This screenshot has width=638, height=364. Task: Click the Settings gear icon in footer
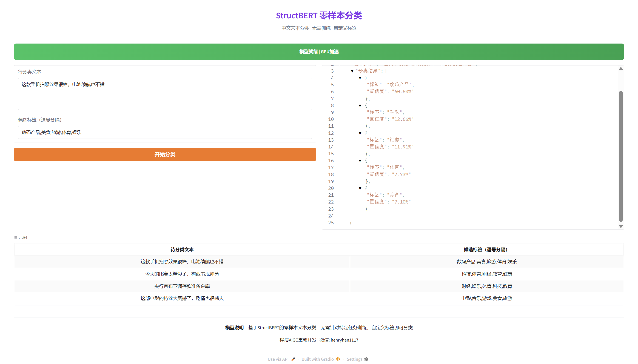click(366, 359)
